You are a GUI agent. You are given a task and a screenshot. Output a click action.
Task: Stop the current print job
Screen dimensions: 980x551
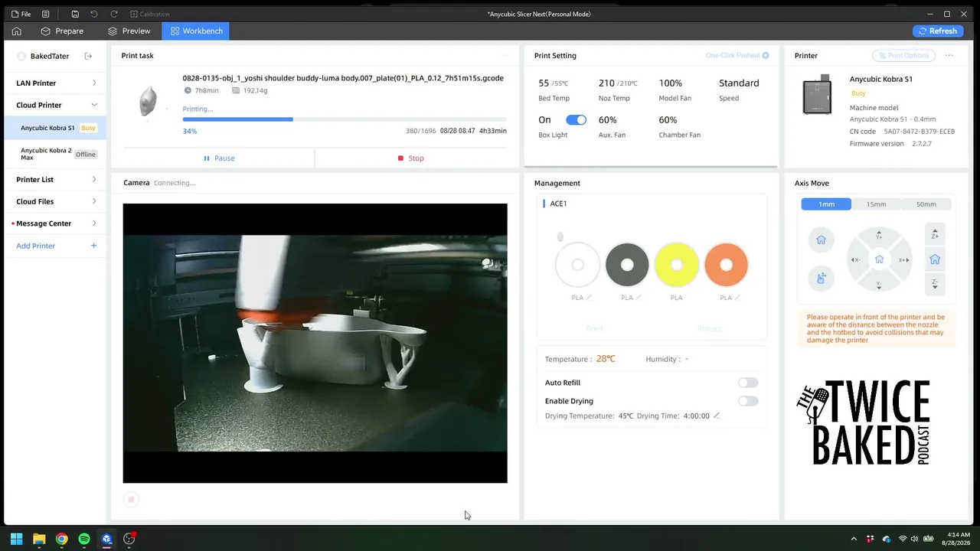[x=411, y=158]
